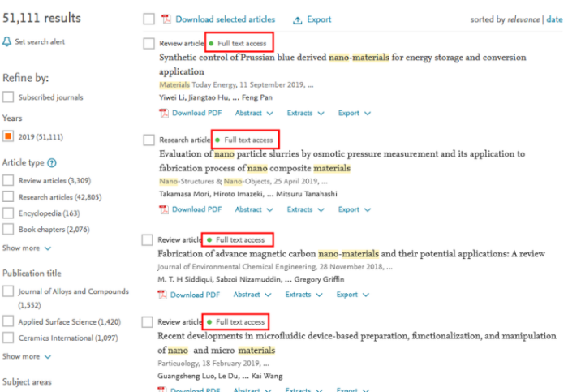568x392 pixels.
Task: Select the microfluidic device article checkbox
Action: tap(148, 321)
